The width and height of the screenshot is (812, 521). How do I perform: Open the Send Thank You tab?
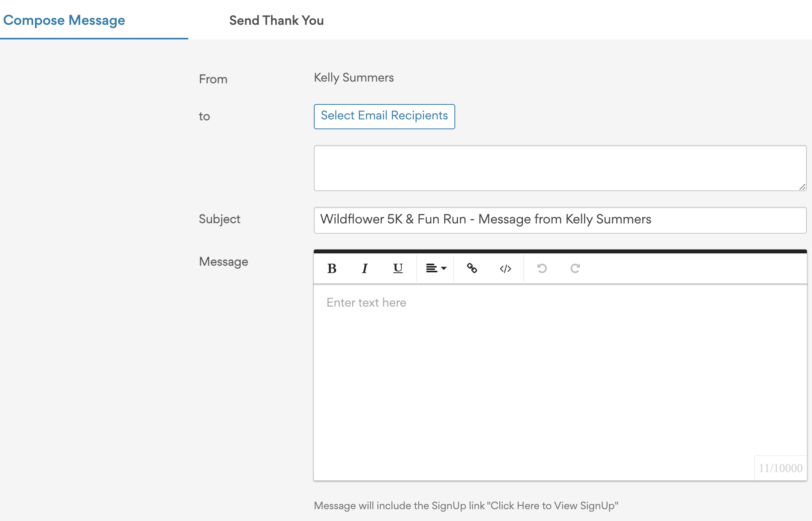point(276,20)
